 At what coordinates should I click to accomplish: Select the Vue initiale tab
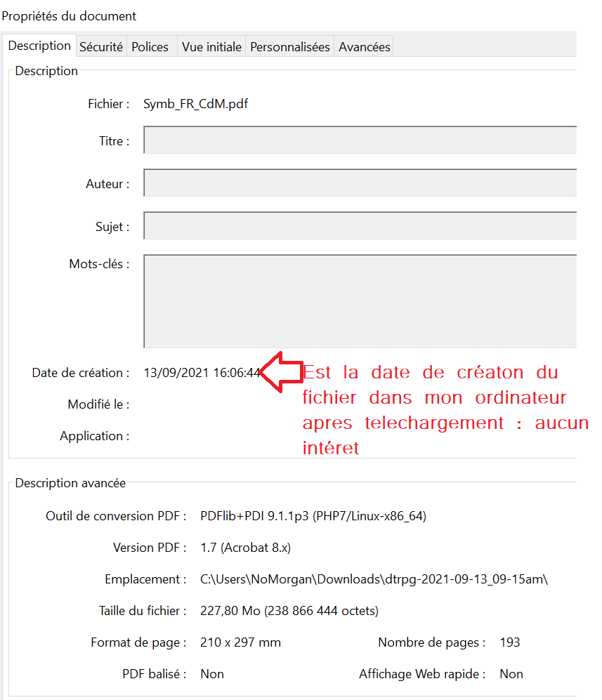click(211, 47)
